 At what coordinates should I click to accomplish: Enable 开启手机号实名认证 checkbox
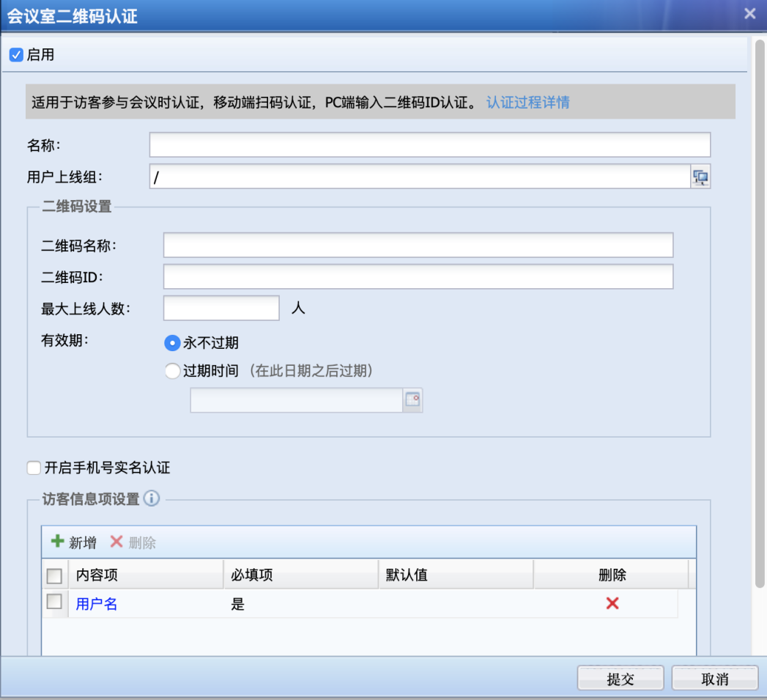[34, 468]
